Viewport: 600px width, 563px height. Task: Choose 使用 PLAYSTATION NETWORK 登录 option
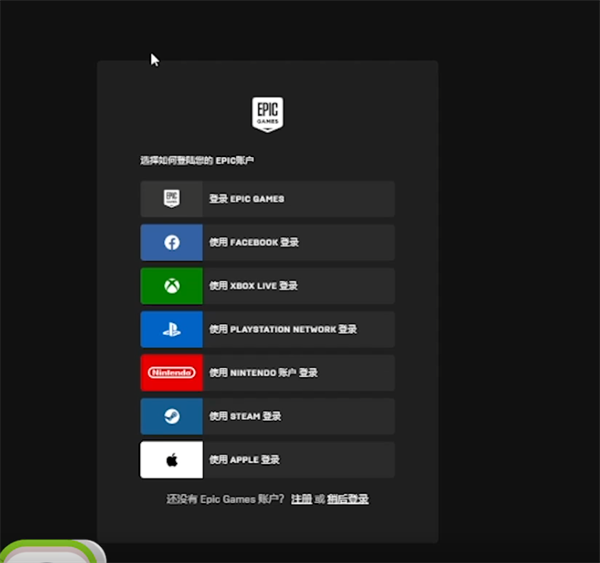tap(267, 330)
